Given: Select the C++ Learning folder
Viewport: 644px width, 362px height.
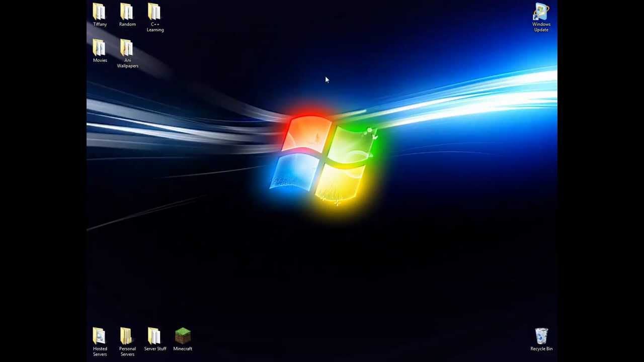Looking at the screenshot, I should [155, 13].
